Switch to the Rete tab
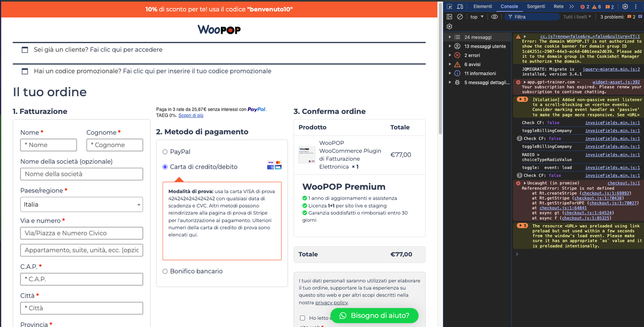 pos(558,7)
